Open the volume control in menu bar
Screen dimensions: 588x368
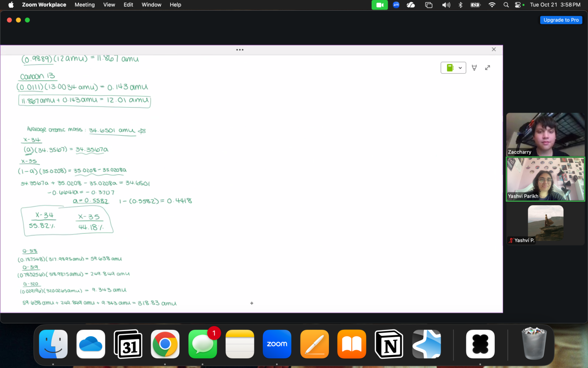tap(446, 5)
